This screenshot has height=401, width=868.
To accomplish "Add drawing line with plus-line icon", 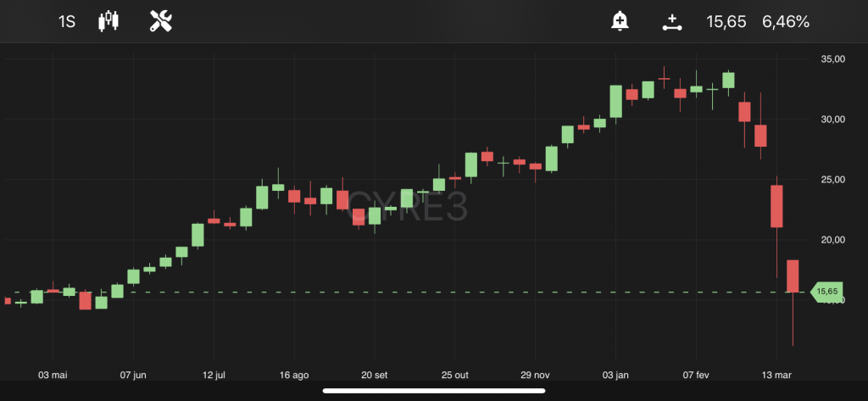I will click(x=672, y=22).
